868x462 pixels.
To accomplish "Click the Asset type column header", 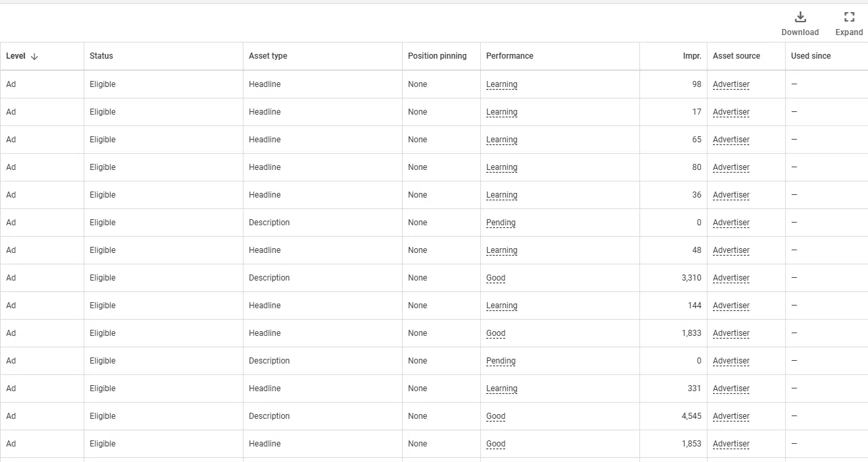I will (268, 56).
